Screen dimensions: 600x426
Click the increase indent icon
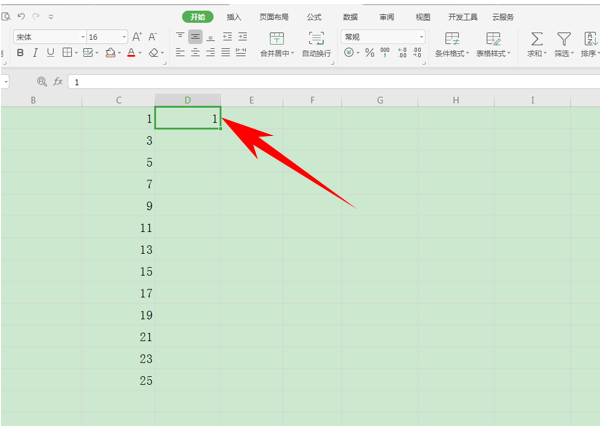[x=243, y=37]
